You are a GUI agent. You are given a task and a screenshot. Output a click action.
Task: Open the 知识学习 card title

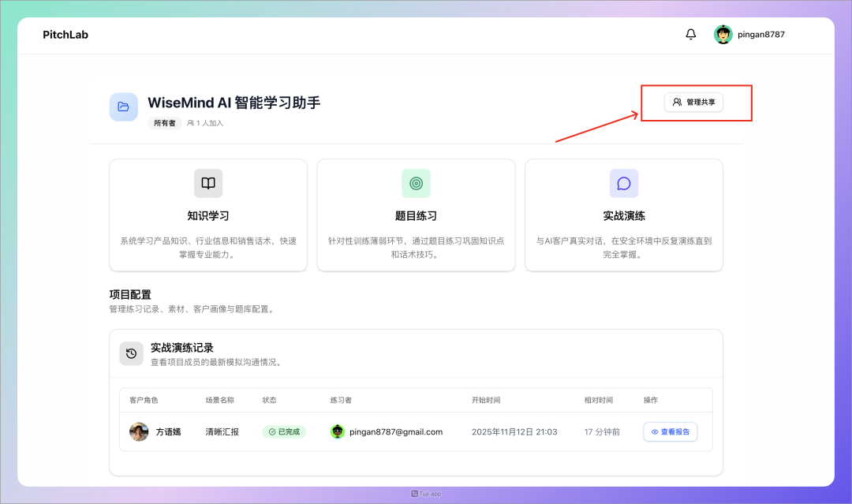point(208,215)
